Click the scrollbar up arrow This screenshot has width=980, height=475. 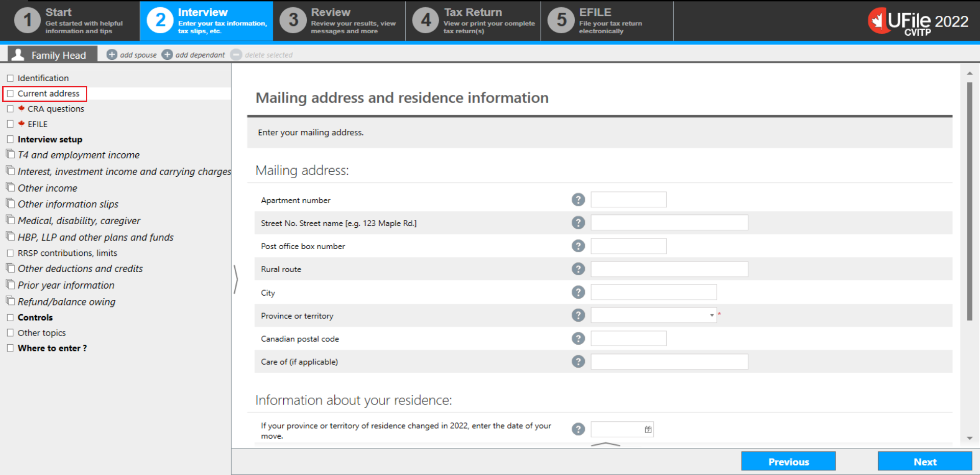[x=969, y=74]
